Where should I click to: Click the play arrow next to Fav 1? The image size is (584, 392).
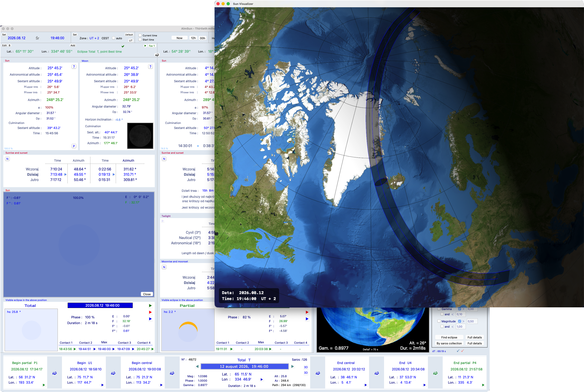point(145,46)
